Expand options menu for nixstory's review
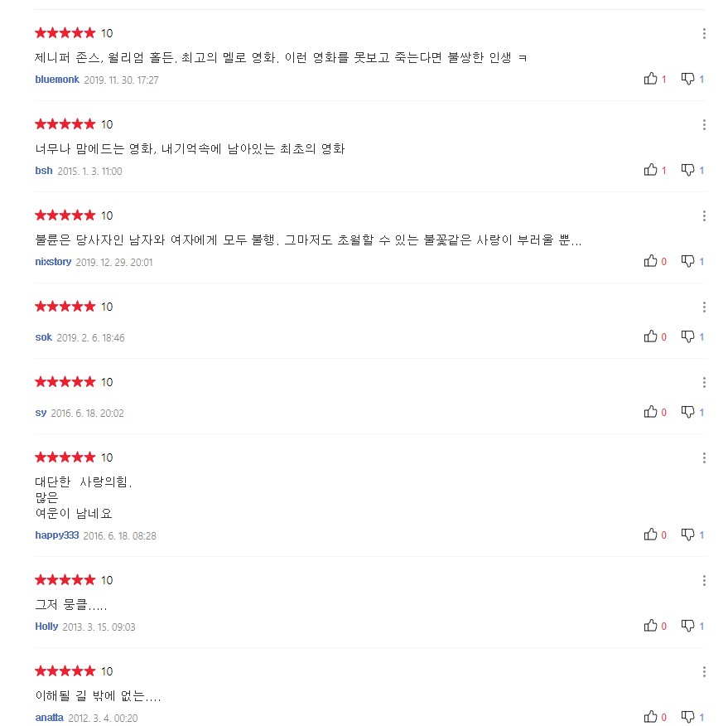This screenshot has height=726, width=728. [704, 216]
